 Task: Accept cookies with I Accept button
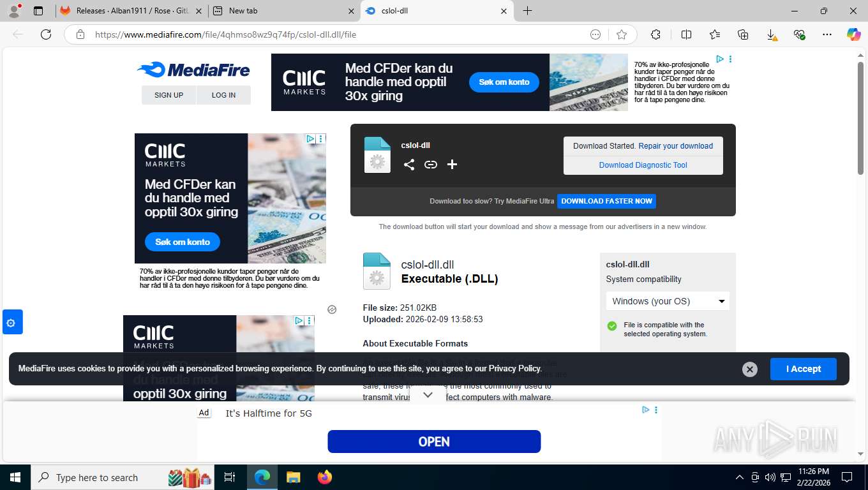tap(803, 369)
